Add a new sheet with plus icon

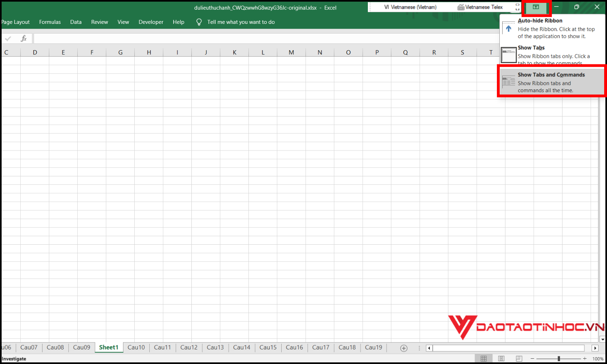click(x=403, y=348)
